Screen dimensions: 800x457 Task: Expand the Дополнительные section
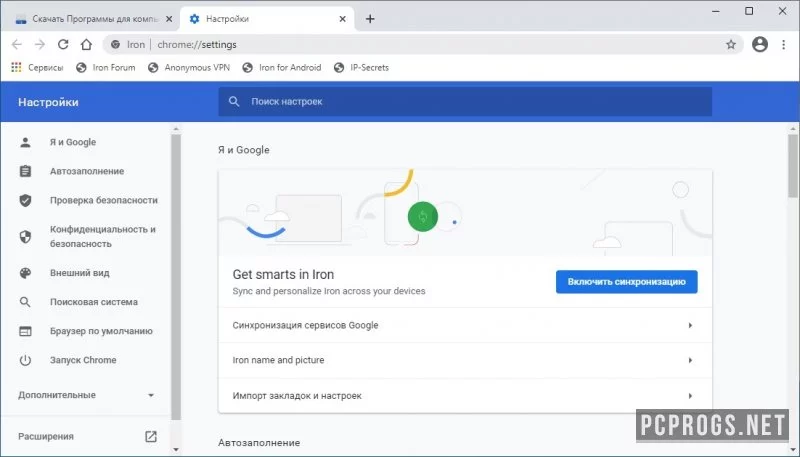[x=86, y=395]
